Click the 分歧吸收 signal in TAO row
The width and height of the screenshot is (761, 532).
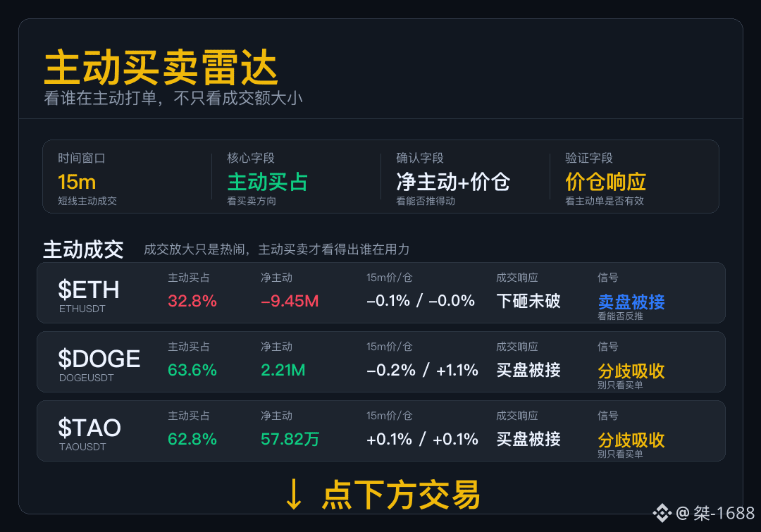[x=631, y=440]
